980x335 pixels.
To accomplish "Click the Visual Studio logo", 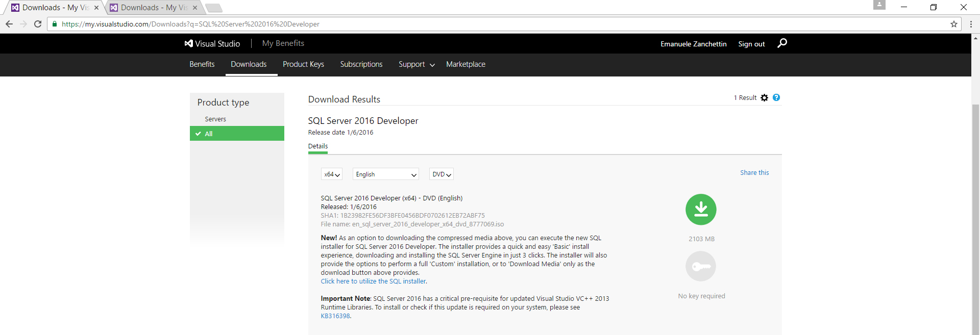I will coord(212,44).
